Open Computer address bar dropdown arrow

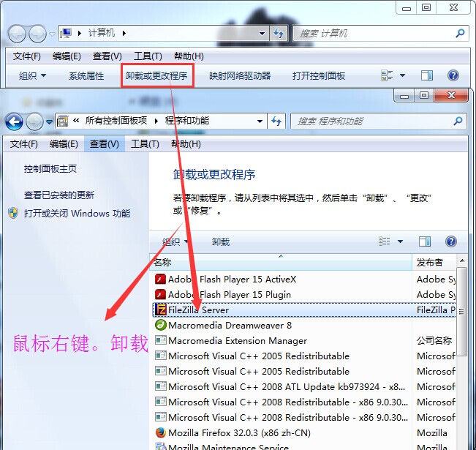(x=262, y=34)
